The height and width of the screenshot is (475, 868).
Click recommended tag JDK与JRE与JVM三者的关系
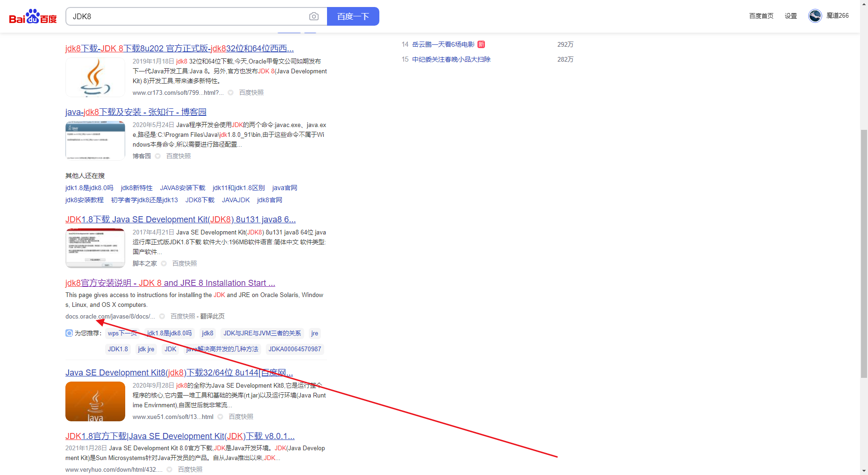(x=262, y=333)
